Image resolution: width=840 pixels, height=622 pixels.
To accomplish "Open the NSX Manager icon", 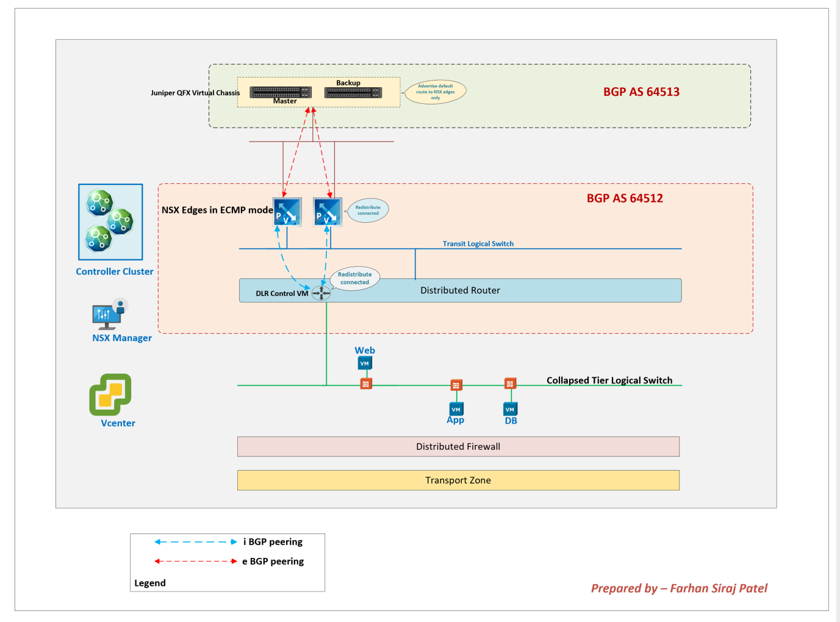I will 110,313.
